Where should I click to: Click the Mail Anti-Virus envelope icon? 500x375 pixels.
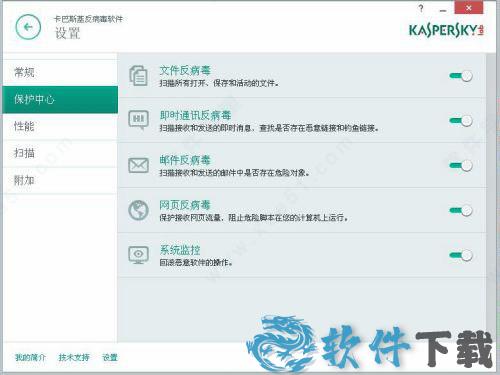pyautogui.click(x=138, y=165)
